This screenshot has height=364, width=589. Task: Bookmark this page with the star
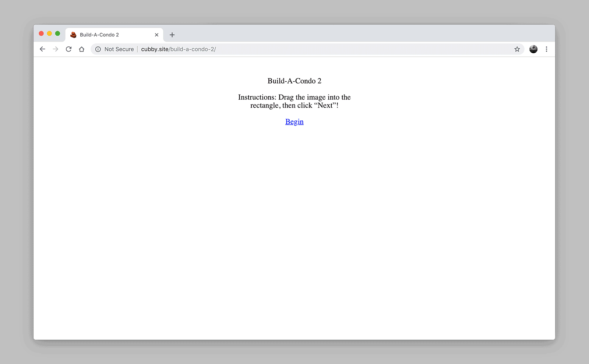[517, 49]
